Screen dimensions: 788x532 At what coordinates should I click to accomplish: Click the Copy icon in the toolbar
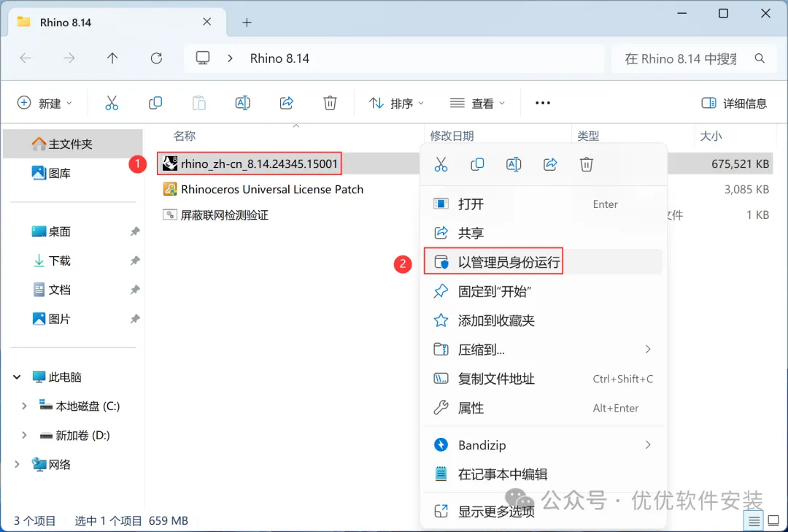[x=155, y=103]
